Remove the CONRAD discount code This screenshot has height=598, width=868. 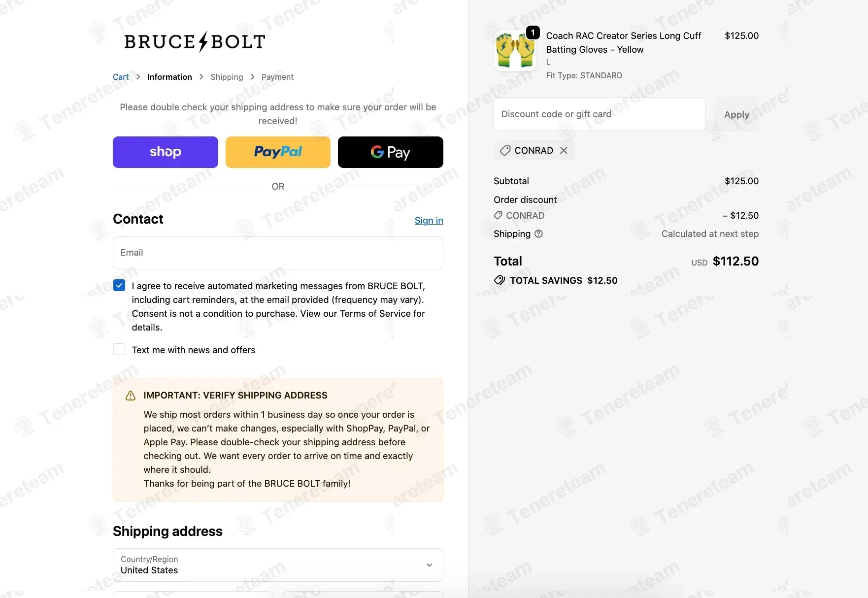(564, 151)
